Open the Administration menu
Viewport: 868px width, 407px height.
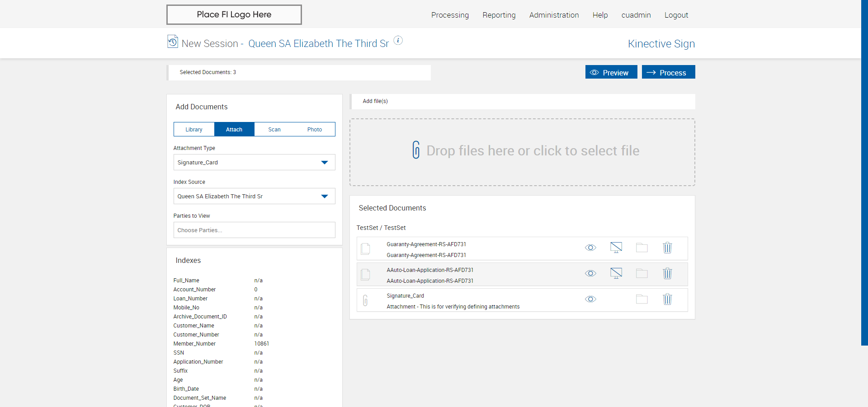554,15
